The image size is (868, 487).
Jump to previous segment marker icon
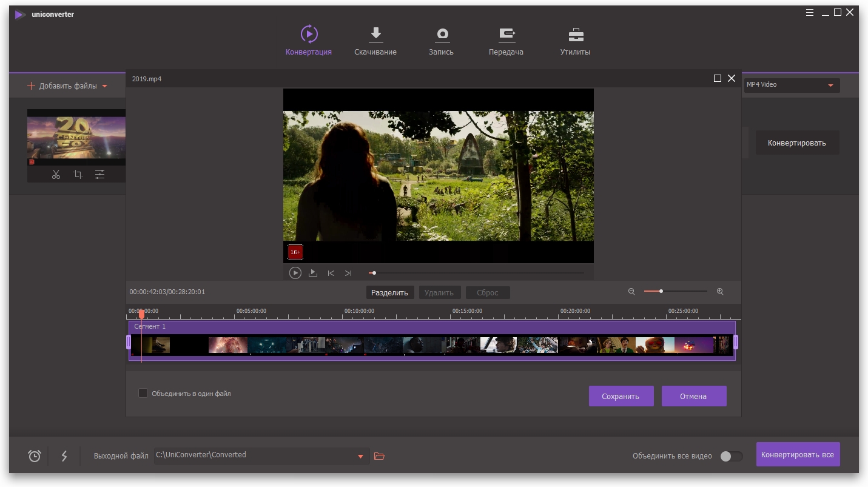331,273
